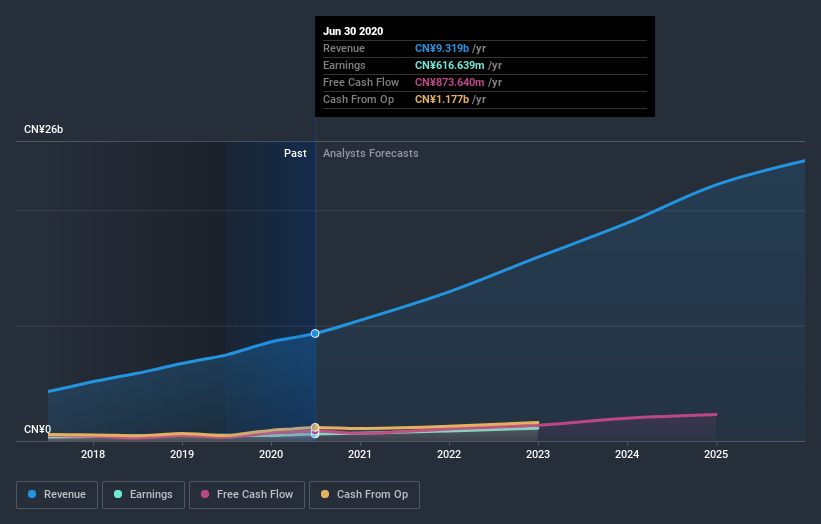Click the CN¥616.639m earnings value
This screenshot has height=524, width=821.
[x=450, y=65]
